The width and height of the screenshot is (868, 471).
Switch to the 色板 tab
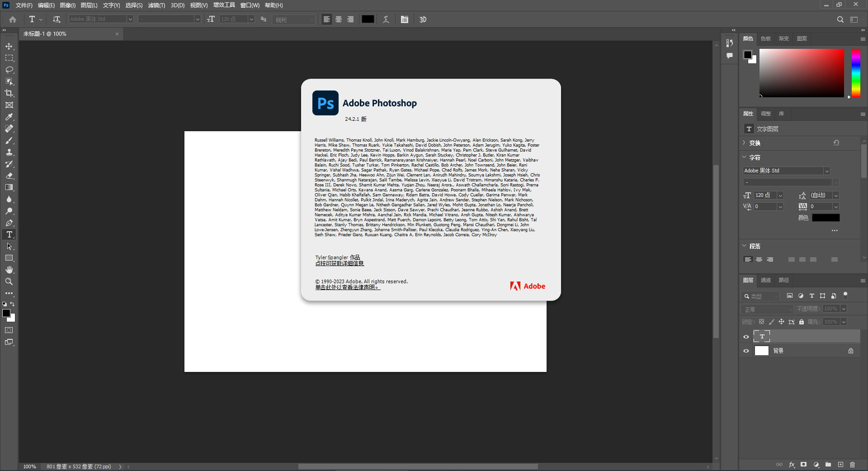click(x=766, y=38)
